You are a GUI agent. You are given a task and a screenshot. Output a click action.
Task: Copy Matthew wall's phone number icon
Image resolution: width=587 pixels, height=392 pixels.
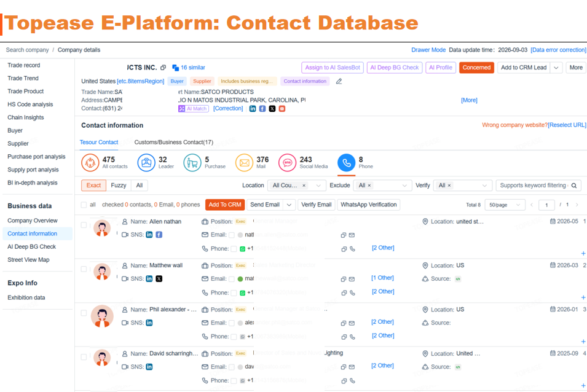coord(344,293)
